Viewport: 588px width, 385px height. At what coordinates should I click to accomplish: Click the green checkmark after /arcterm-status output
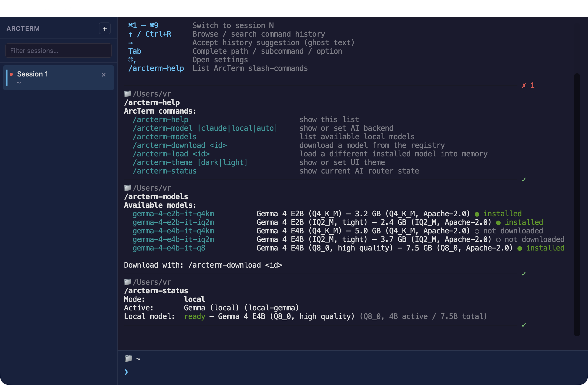click(524, 325)
